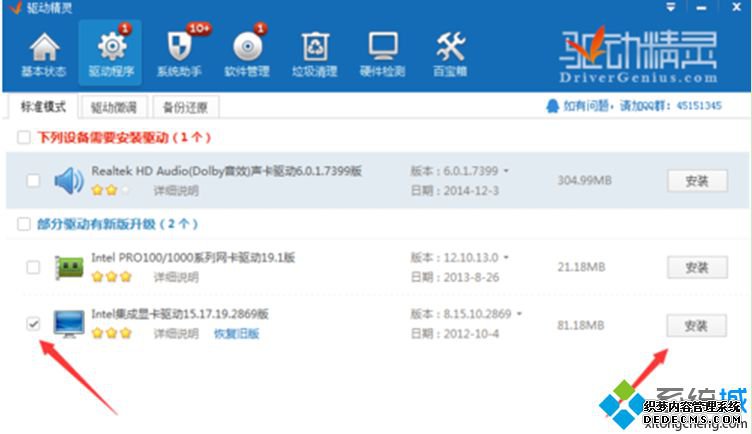The height and width of the screenshot is (434, 752).
Task: Click date 2013-8-26 of Intel network driver
Action: click(471, 277)
